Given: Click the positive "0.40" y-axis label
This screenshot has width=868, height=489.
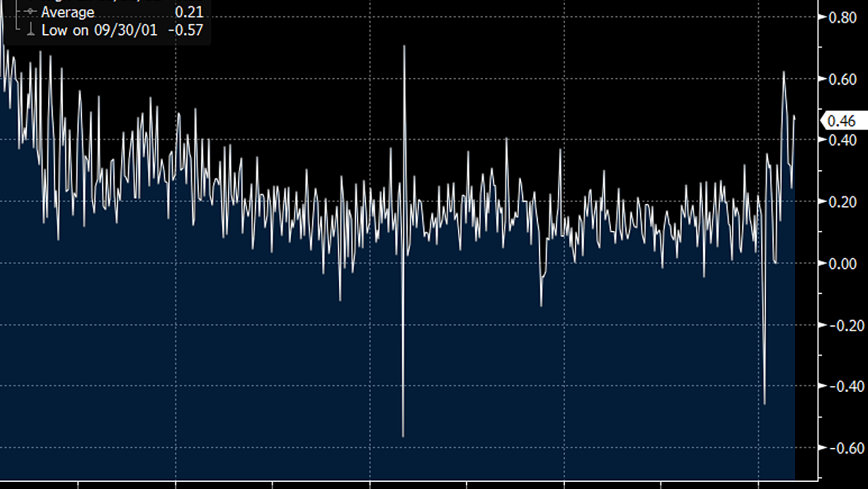Looking at the screenshot, I should pos(843,140).
